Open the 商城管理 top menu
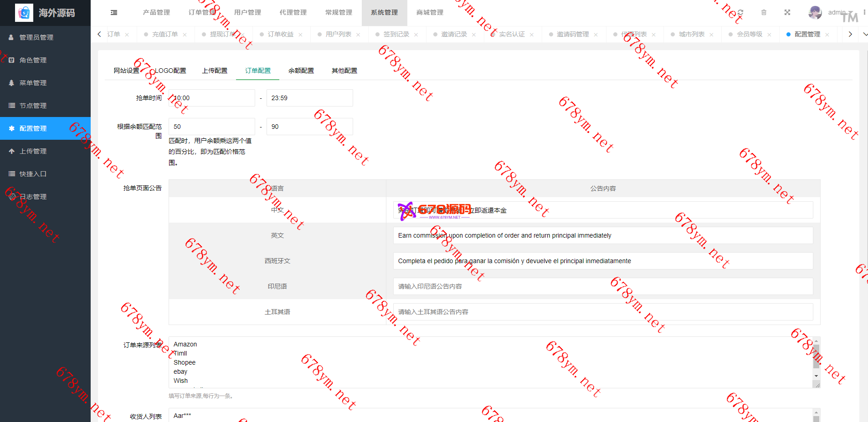Image resolution: width=868 pixels, height=422 pixels. coord(430,13)
